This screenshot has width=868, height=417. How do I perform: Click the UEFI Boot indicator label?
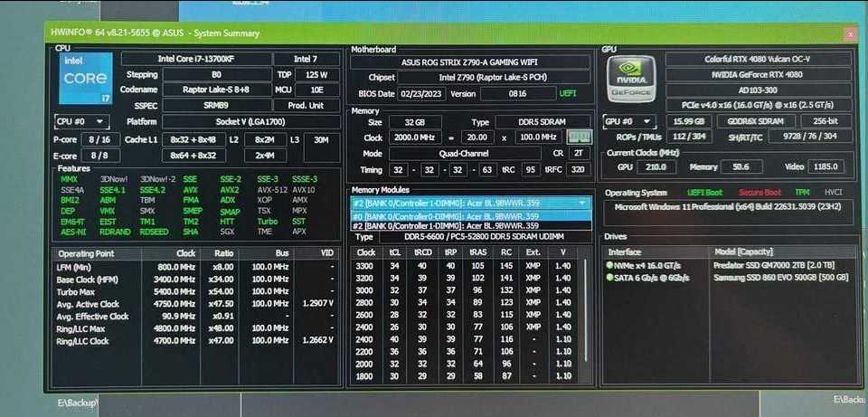coord(704,193)
